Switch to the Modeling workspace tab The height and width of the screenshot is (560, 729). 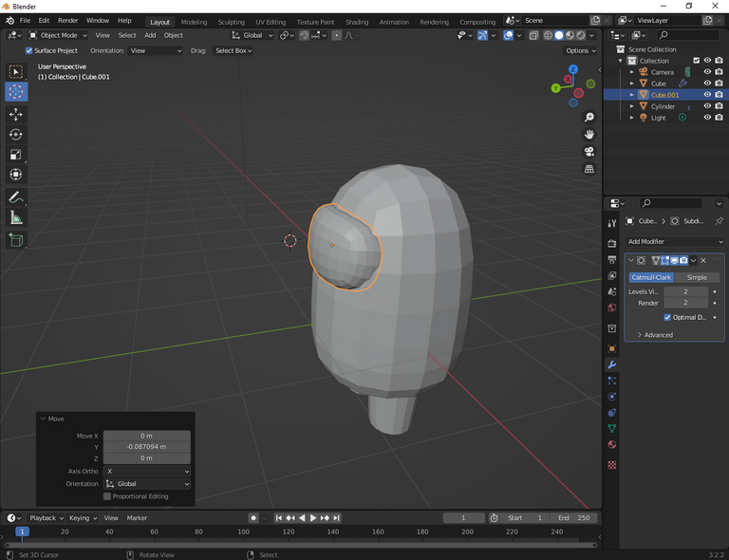click(194, 22)
